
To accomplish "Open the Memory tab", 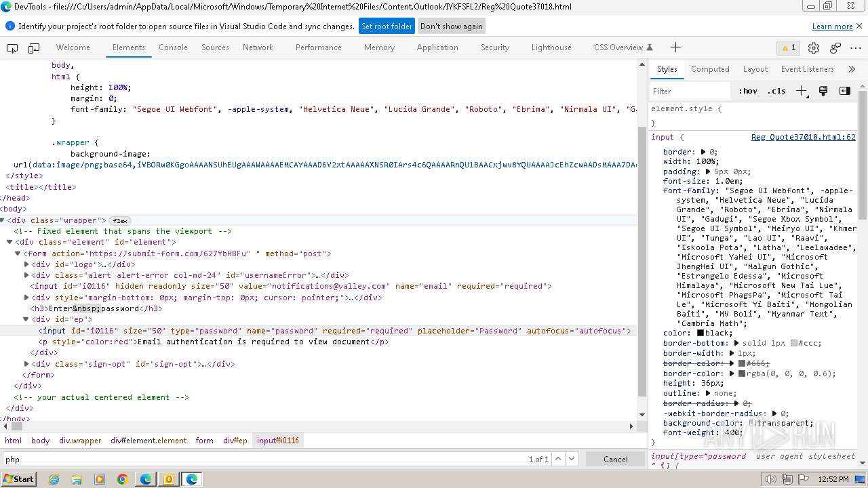I will [x=379, y=47].
